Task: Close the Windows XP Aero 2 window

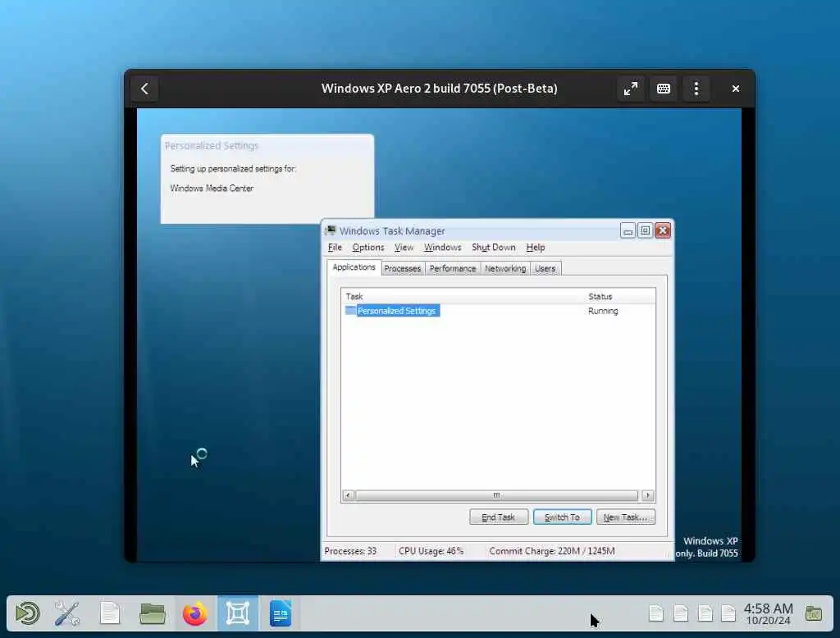Action: point(736,89)
